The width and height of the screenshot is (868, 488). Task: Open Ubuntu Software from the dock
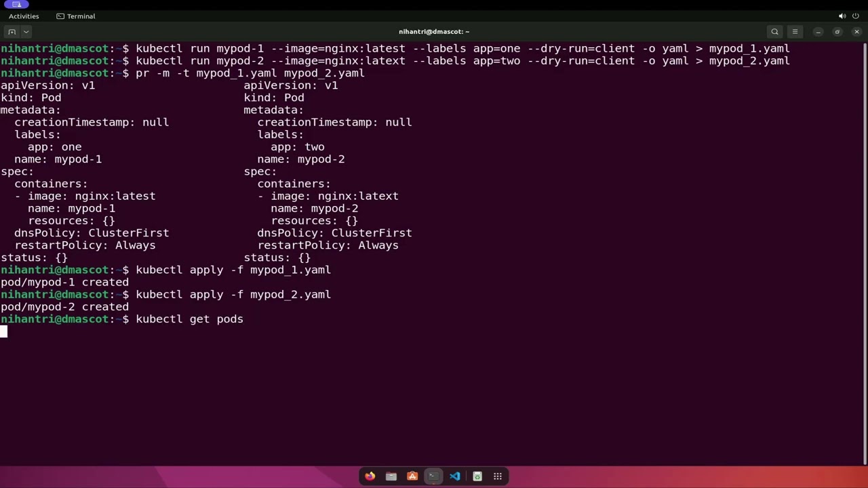(412, 476)
